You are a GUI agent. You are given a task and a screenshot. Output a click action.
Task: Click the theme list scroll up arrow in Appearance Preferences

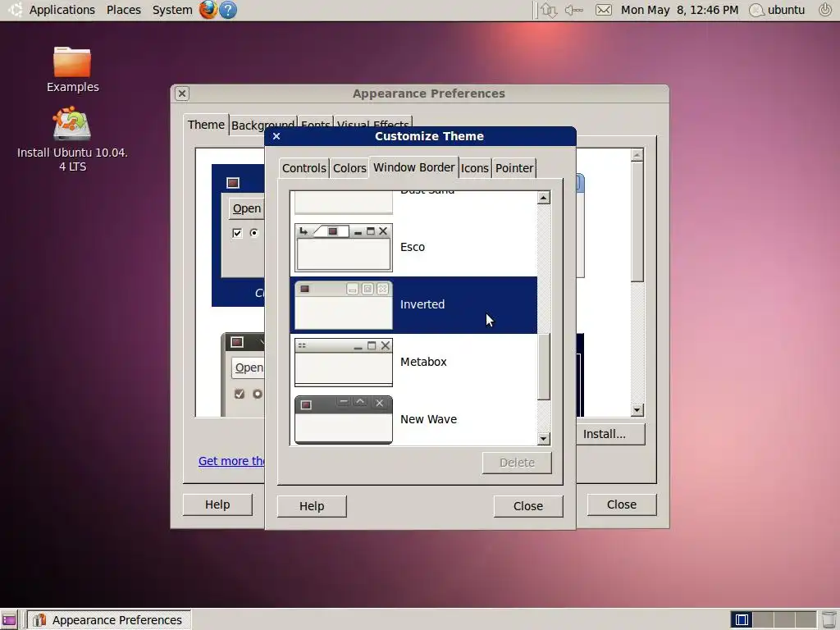pyautogui.click(x=637, y=155)
